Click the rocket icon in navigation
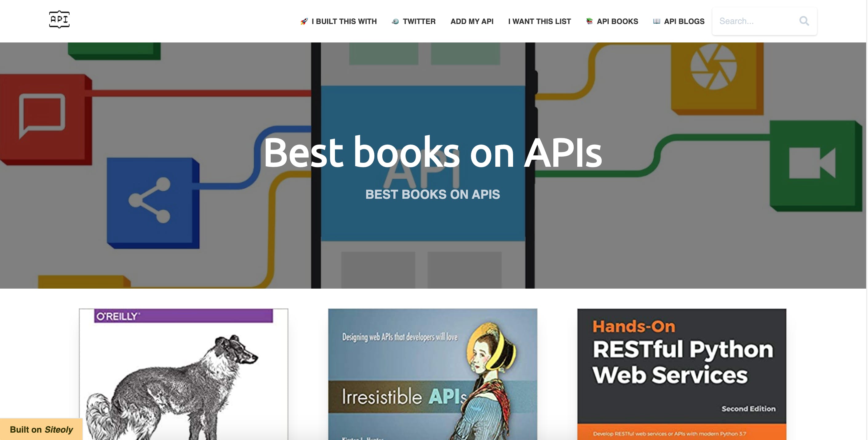 (304, 22)
